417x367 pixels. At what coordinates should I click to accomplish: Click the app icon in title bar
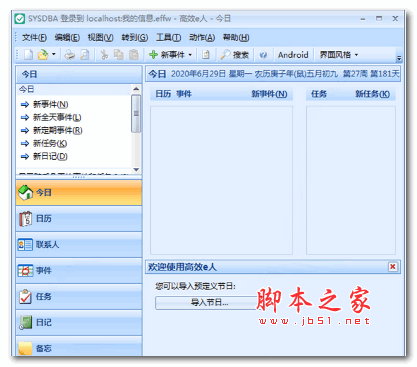20,19
